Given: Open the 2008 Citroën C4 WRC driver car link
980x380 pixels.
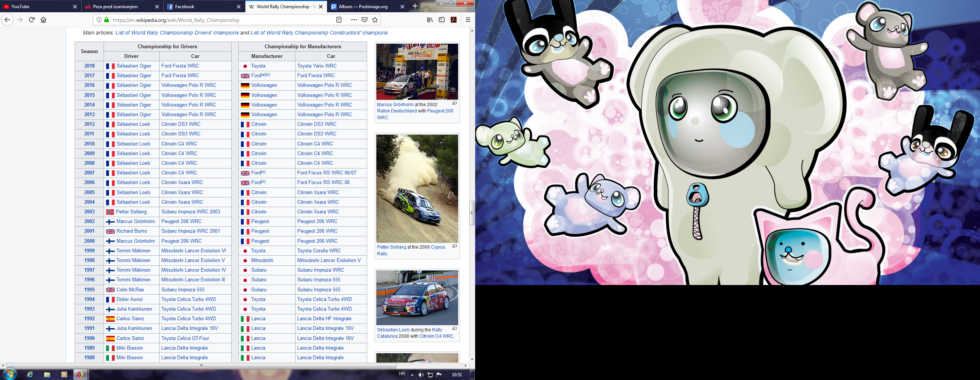Looking at the screenshot, I should pyautogui.click(x=179, y=163).
